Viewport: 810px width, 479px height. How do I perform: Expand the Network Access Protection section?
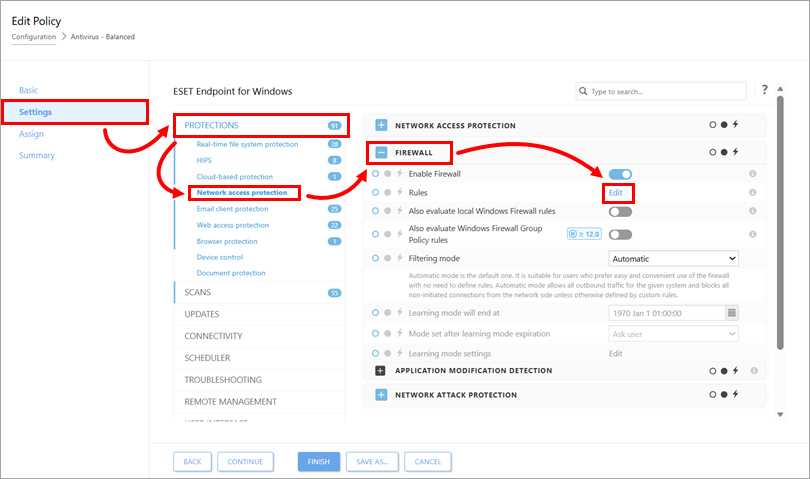click(381, 126)
